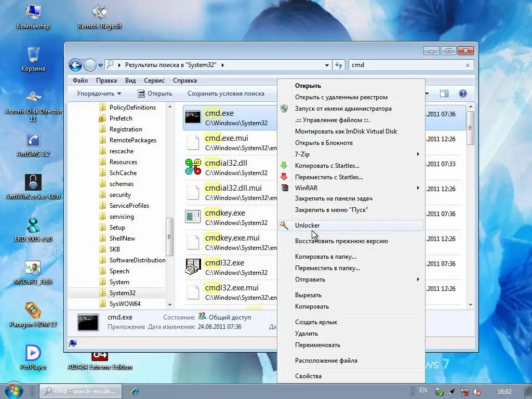532x399 pixels.
Task: Choose Открыть в Блокноте context entry
Action: [x=351, y=143]
